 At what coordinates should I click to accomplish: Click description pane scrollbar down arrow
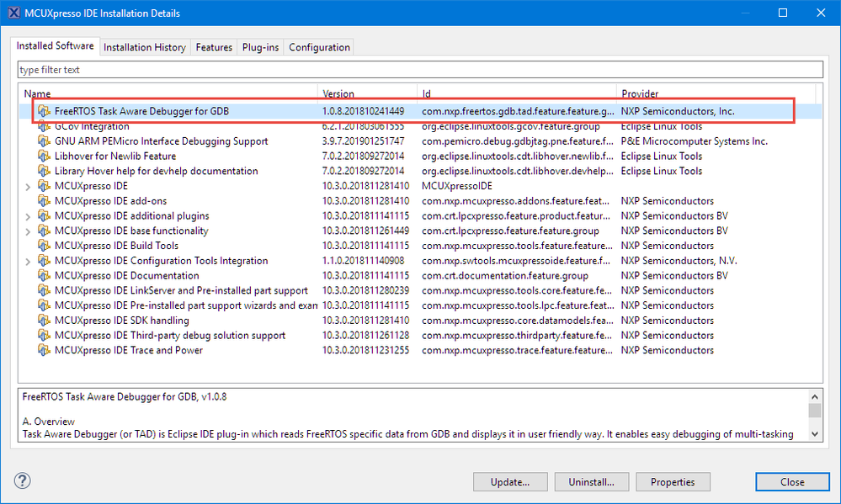[815, 434]
